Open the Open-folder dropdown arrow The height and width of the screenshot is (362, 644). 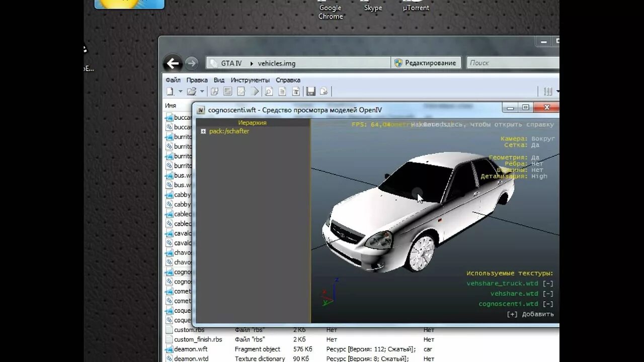point(202,92)
